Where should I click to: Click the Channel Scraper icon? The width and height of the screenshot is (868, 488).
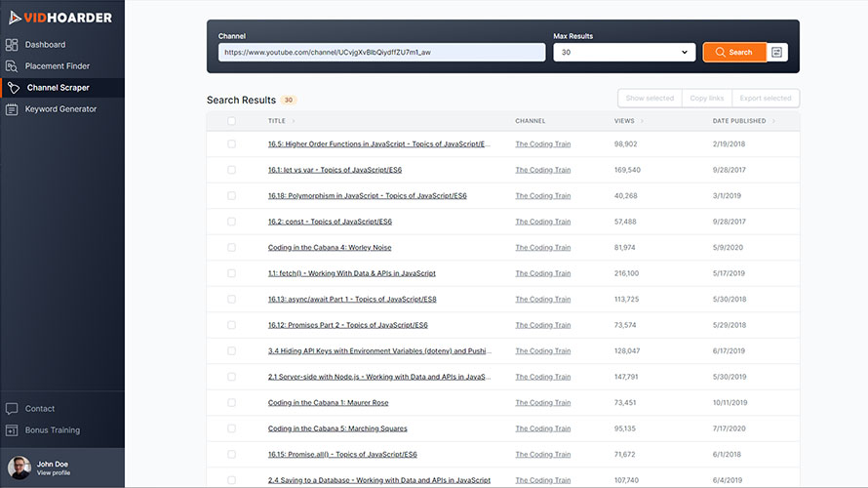coord(14,88)
